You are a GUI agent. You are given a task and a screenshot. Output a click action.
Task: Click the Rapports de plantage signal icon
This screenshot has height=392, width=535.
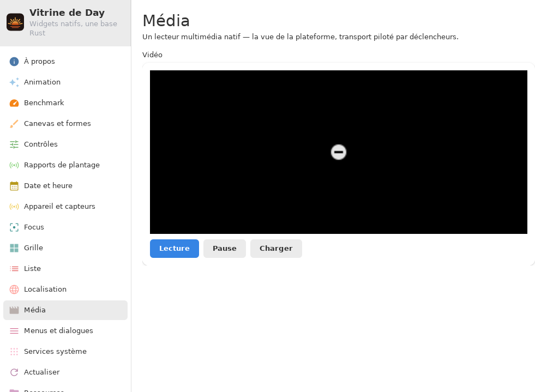(14, 165)
